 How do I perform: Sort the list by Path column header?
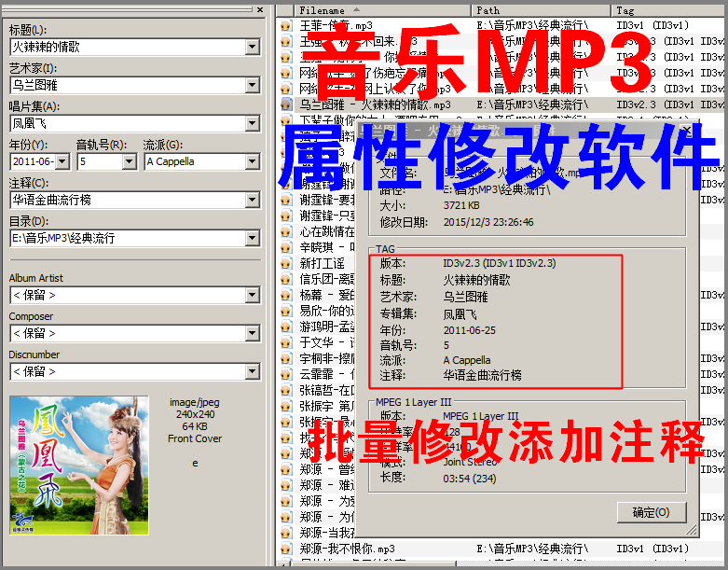[541, 10]
